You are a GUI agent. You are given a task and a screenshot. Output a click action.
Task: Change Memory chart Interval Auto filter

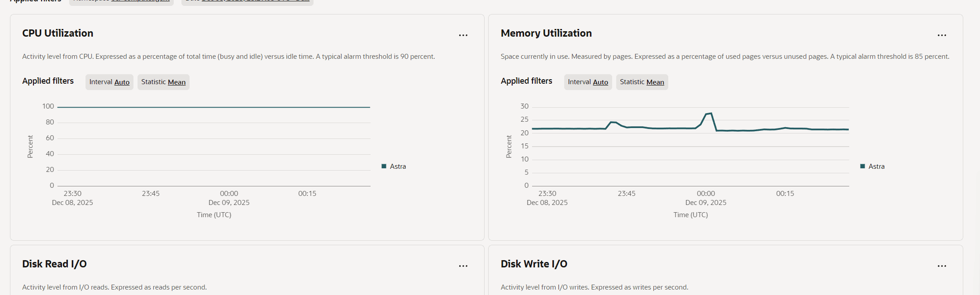600,82
